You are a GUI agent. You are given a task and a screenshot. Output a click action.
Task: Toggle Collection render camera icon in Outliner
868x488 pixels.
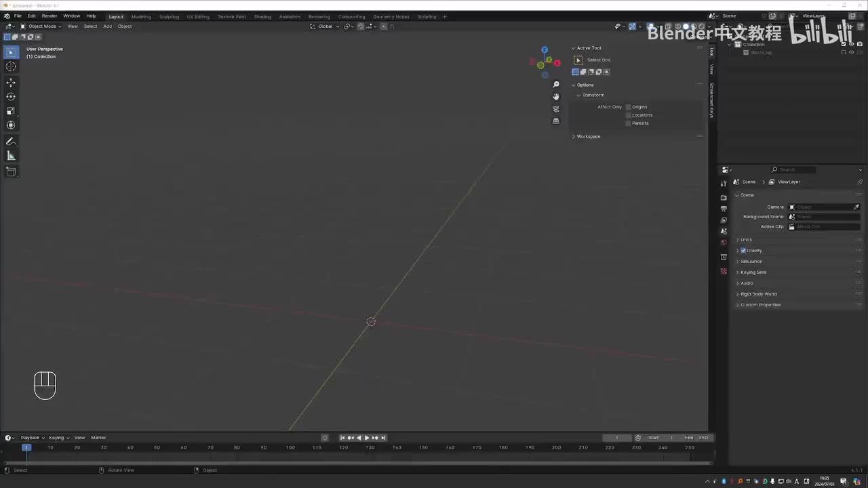tap(860, 44)
